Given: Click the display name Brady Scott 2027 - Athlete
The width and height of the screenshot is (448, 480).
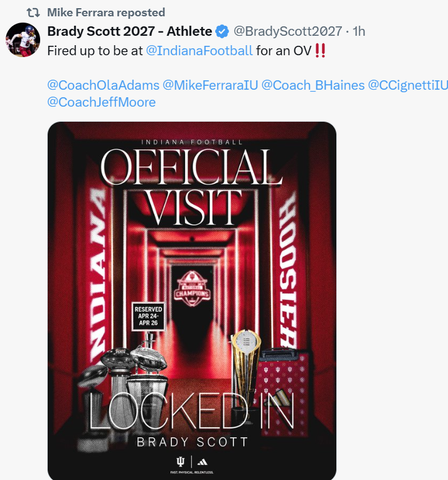Looking at the screenshot, I should click(129, 31).
